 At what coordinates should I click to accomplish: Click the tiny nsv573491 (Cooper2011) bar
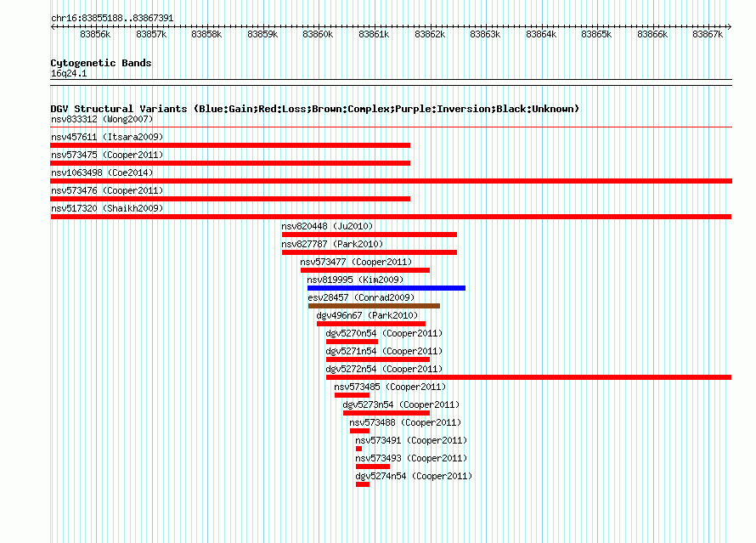[x=358, y=449]
